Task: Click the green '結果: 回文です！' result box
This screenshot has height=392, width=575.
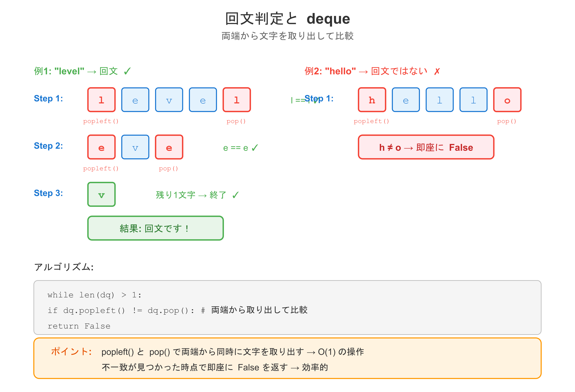Action: click(x=155, y=228)
